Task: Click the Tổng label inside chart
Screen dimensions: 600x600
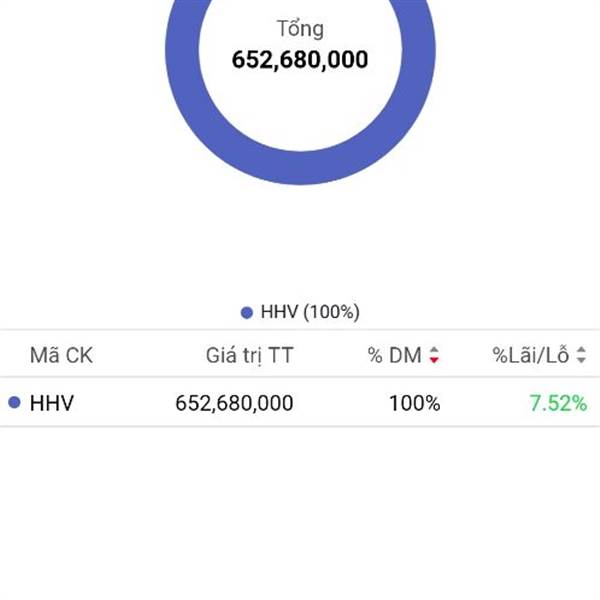Action: coord(300,29)
